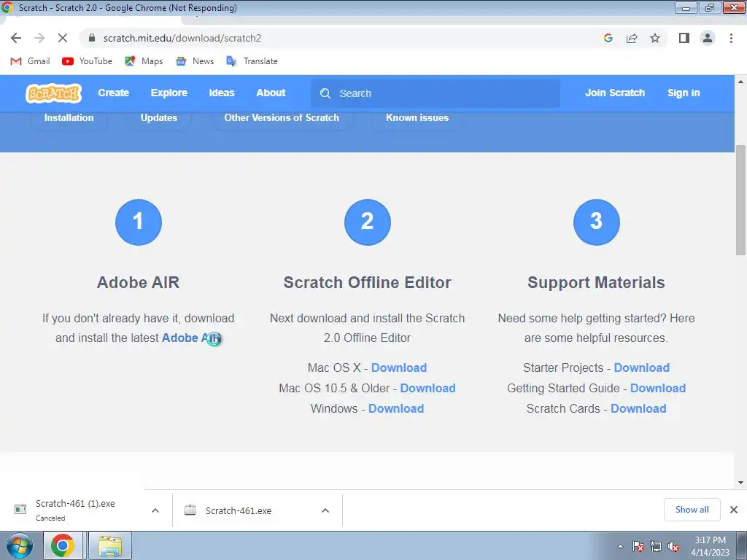Close the downloads bar
This screenshot has width=747, height=560.
pyautogui.click(x=734, y=510)
